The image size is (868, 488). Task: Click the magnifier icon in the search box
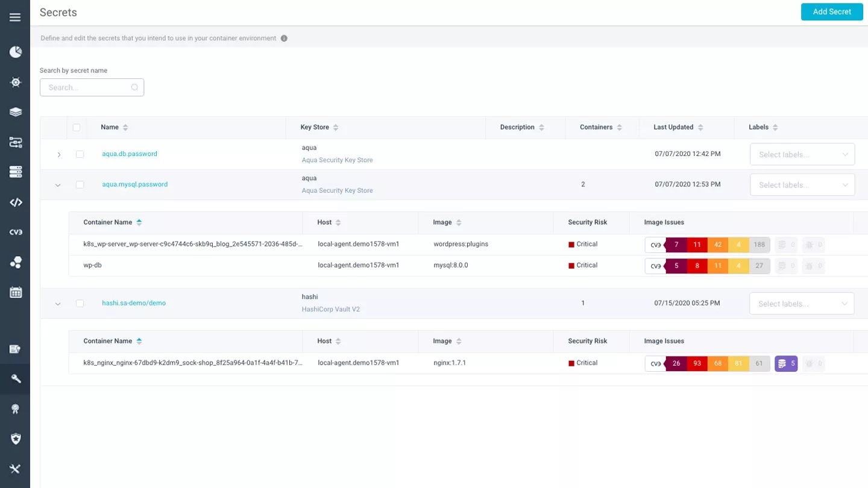tap(134, 87)
